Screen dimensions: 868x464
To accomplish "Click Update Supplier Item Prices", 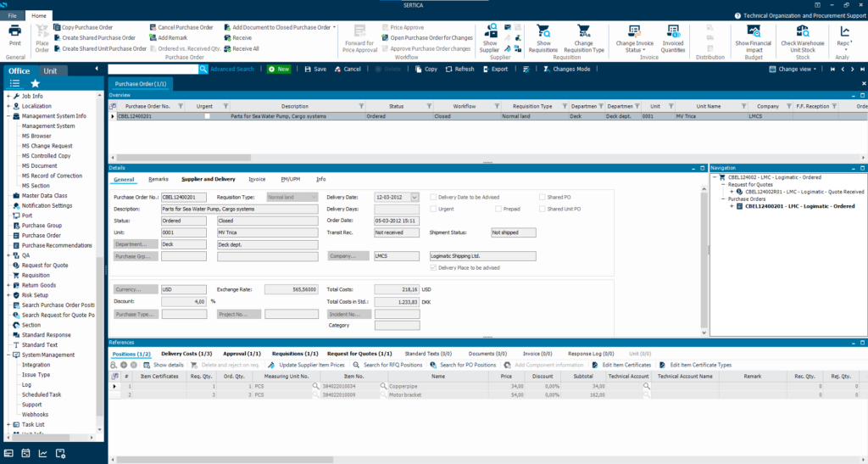I will tap(306, 366).
